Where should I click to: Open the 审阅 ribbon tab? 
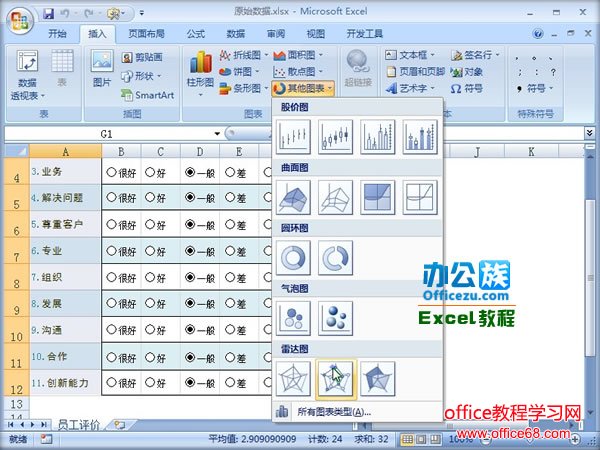tap(276, 34)
